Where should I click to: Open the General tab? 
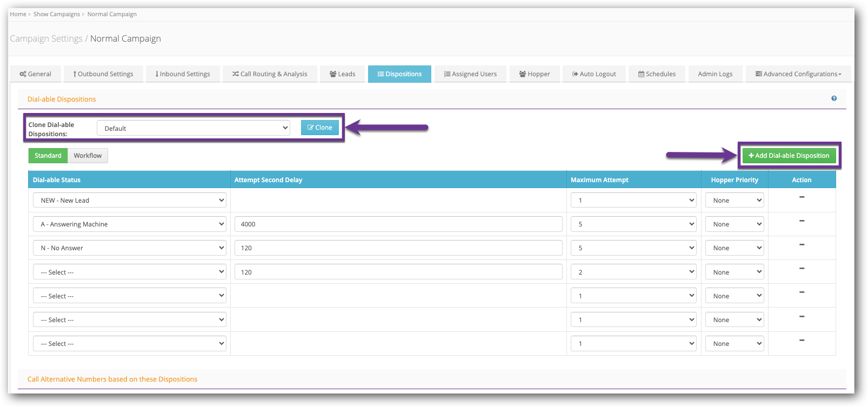35,74
